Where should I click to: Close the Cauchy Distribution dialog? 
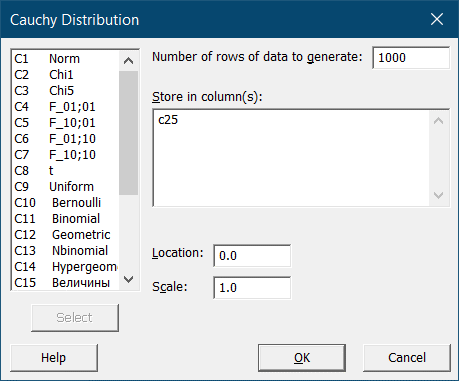[x=437, y=19]
